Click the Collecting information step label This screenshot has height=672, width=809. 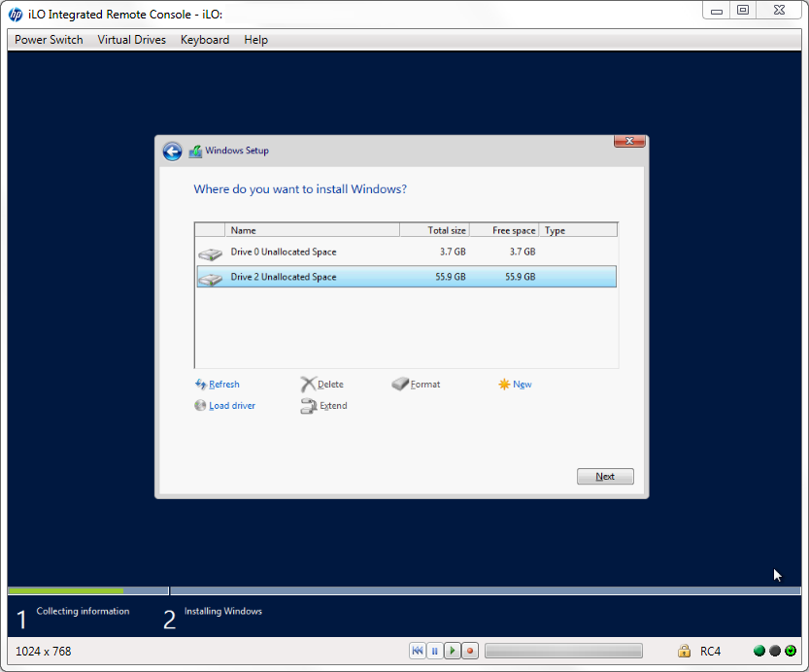83,611
